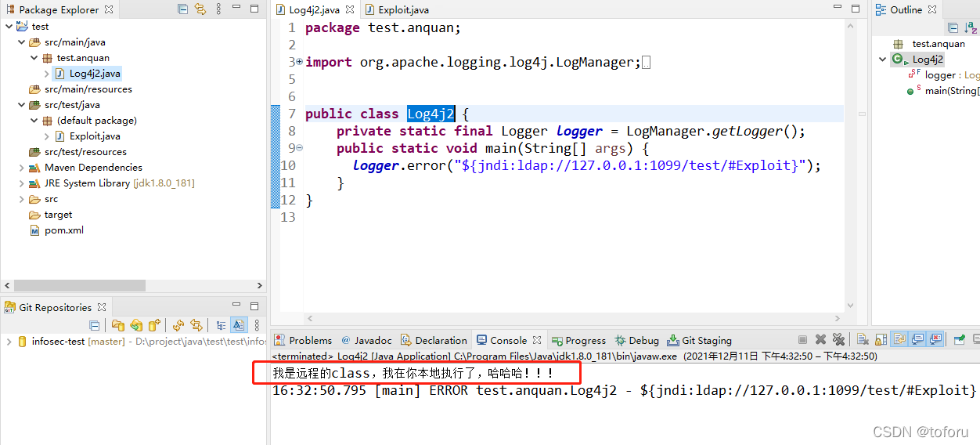Select src/main/resources folder
The image size is (980, 445).
point(80,89)
